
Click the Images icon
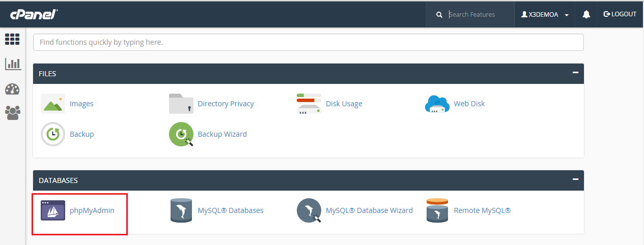[x=53, y=104]
